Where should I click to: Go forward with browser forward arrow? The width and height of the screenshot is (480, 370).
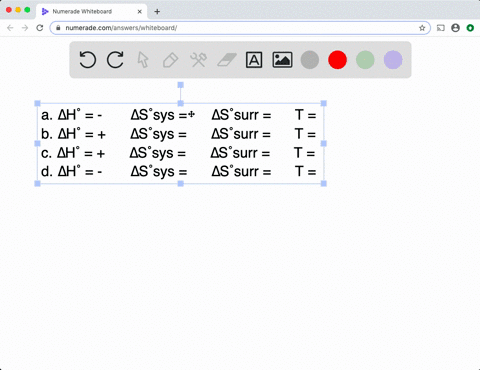click(25, 28)
